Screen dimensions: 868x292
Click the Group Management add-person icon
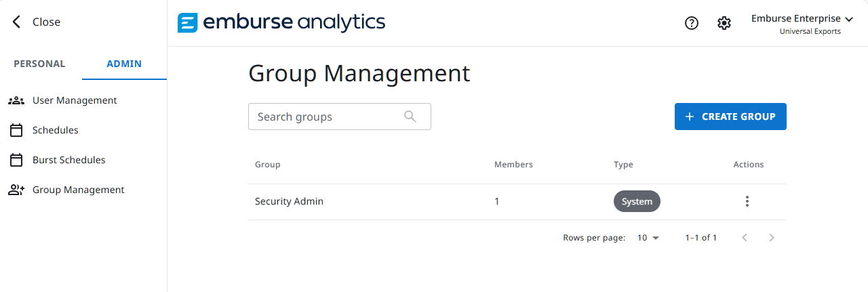pos(16,190)
